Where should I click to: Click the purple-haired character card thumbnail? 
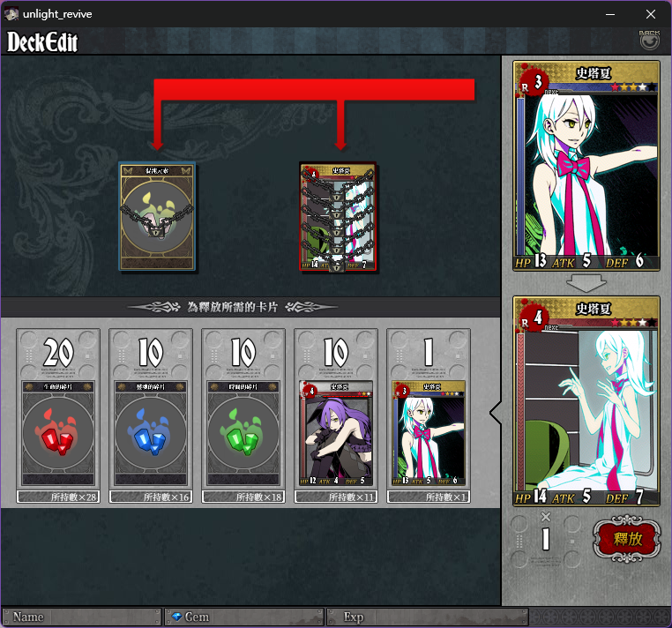[x=336, y=433]
